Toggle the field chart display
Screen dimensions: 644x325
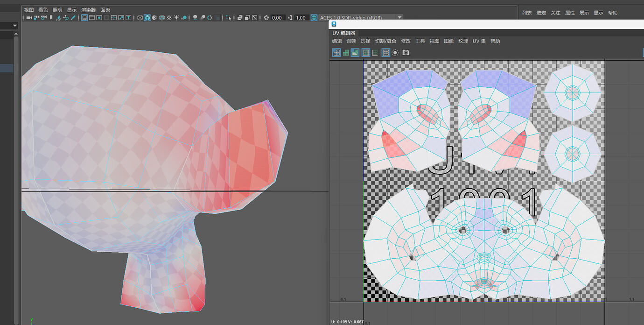pos(114,18)
